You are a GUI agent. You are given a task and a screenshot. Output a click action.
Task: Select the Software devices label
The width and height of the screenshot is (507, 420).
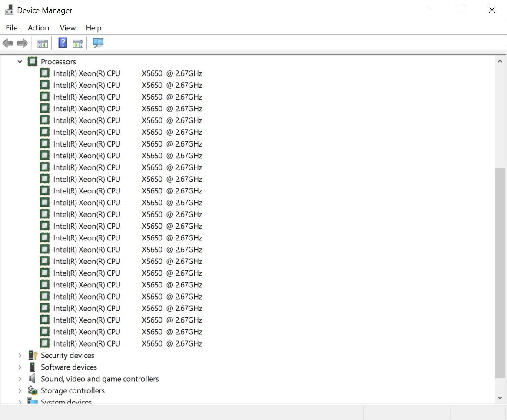(69, 367)
